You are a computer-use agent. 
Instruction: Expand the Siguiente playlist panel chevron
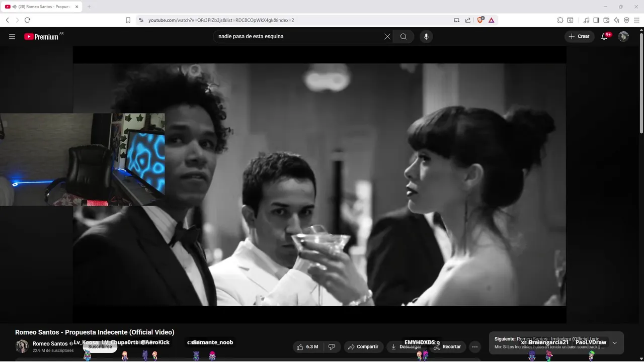(614, 343)
